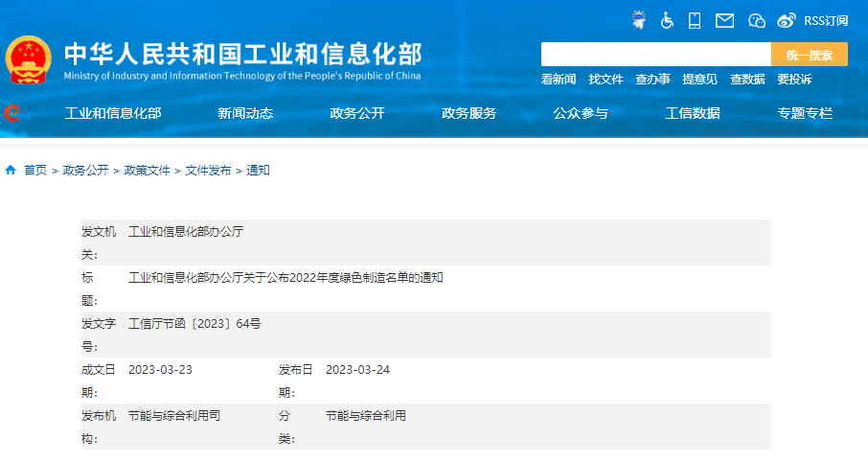868x462 pixels.
Task: Open 政务服务 navigation menu
Action: (x=468, y=113)
